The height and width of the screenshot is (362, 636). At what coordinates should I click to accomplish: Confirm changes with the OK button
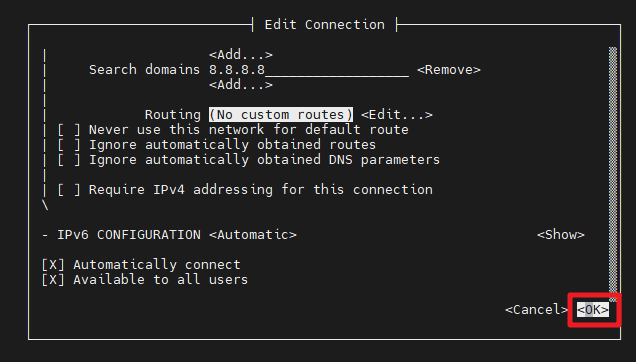click(593, 310)
